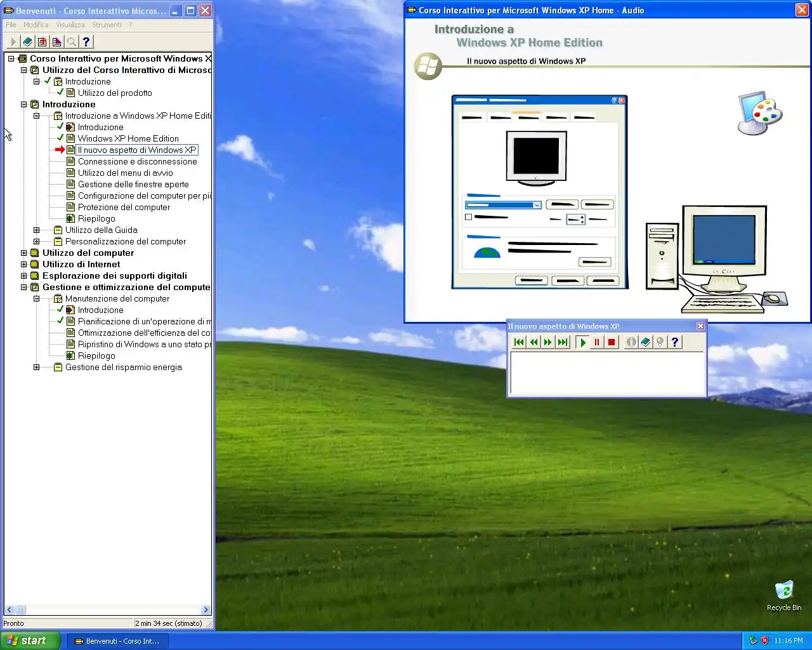Screen dimensions: 812x650
Task: Select Pianificazione di un'operazione lesson
Action: click(145, 321)
